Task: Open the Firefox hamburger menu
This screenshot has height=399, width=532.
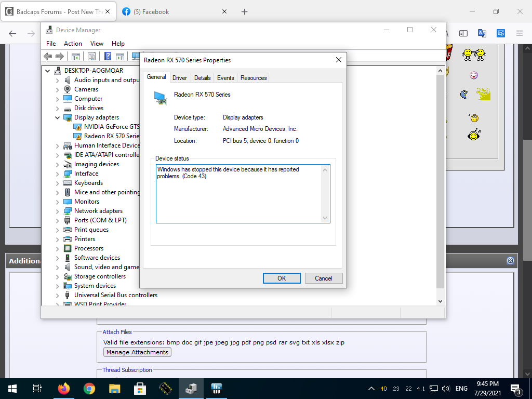Action: point(519,33)
